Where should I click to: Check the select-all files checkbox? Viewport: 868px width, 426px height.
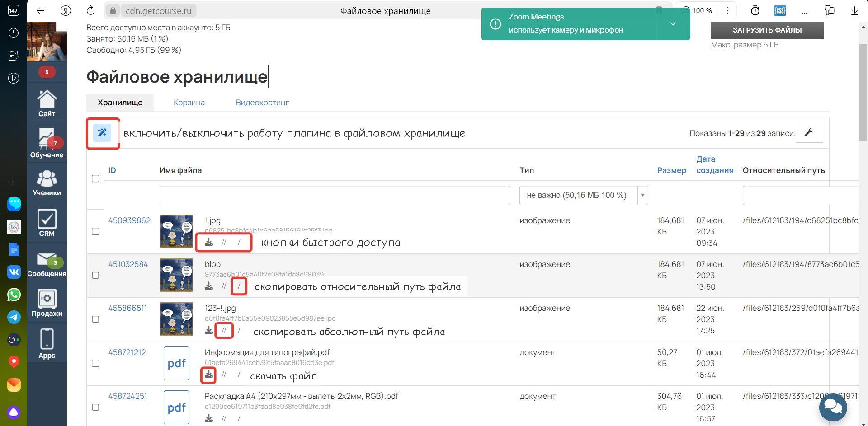tap(95, 178)
